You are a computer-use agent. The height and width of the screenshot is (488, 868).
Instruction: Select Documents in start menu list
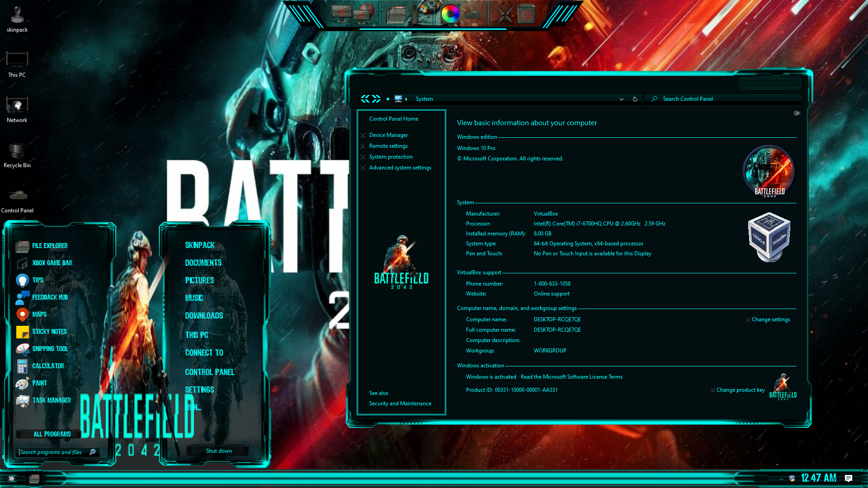(203, 263)
